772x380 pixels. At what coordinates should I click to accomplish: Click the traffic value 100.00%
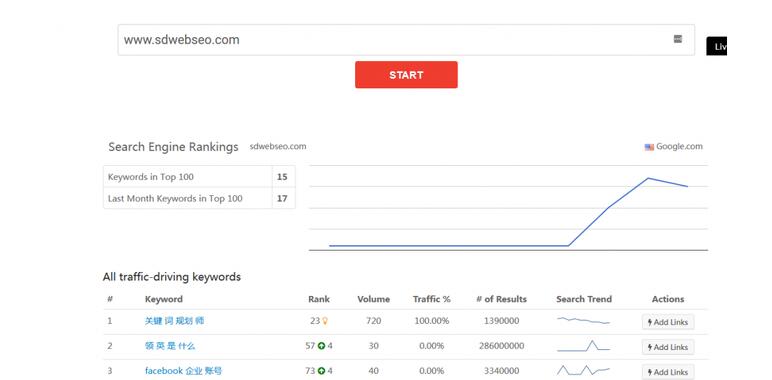coord(432,321)
